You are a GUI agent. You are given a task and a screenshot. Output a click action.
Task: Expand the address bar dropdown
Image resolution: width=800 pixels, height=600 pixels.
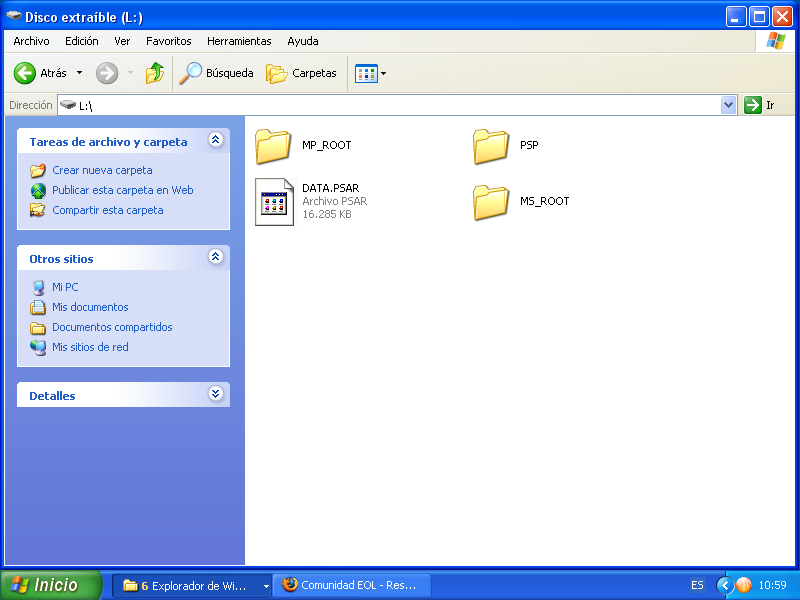coord(728,105)
